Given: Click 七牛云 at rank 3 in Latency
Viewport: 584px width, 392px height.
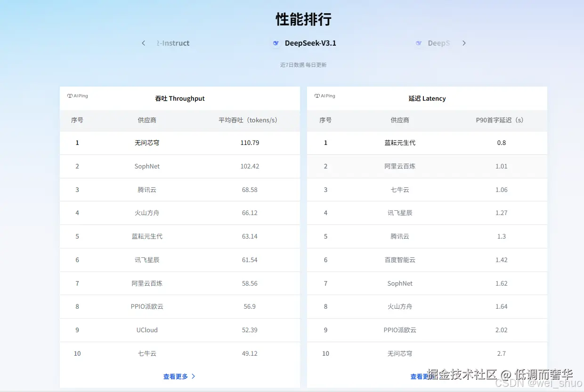Looking at the screenshot, I should coord(399,190).
